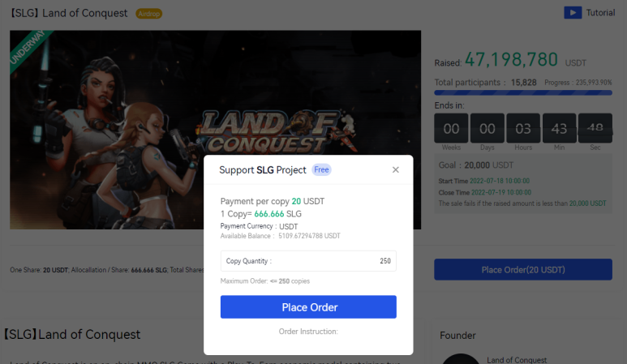Open the Order Instruction link
Screen dimensions: 627x364
click(x=308, y=331)
